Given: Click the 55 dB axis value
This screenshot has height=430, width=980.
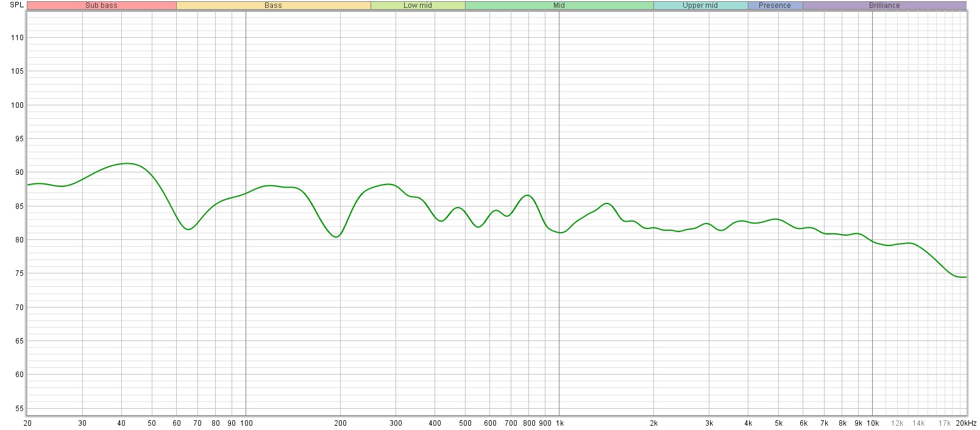Looking at the screenshot, I should (20, 409).
